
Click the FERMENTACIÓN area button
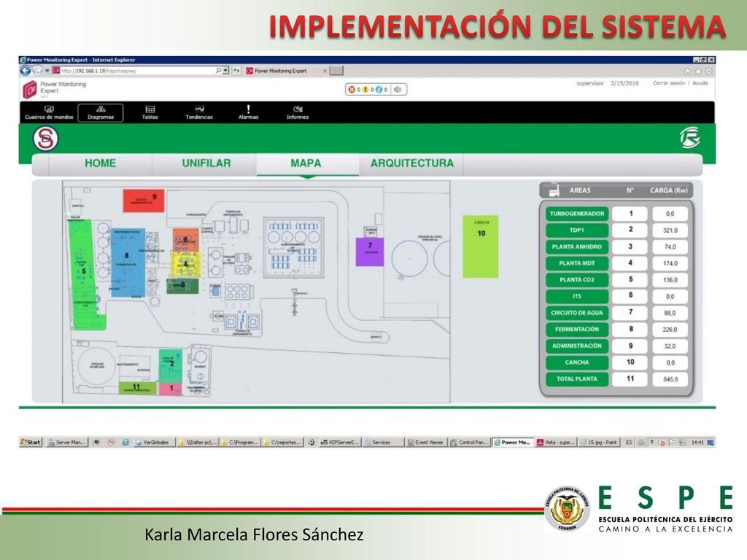(577, 330)
